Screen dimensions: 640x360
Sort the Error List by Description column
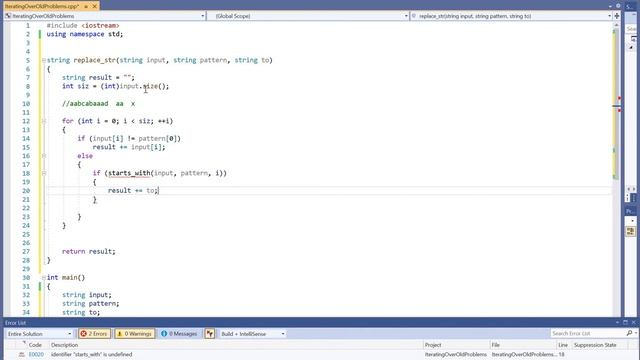point(64,345)
